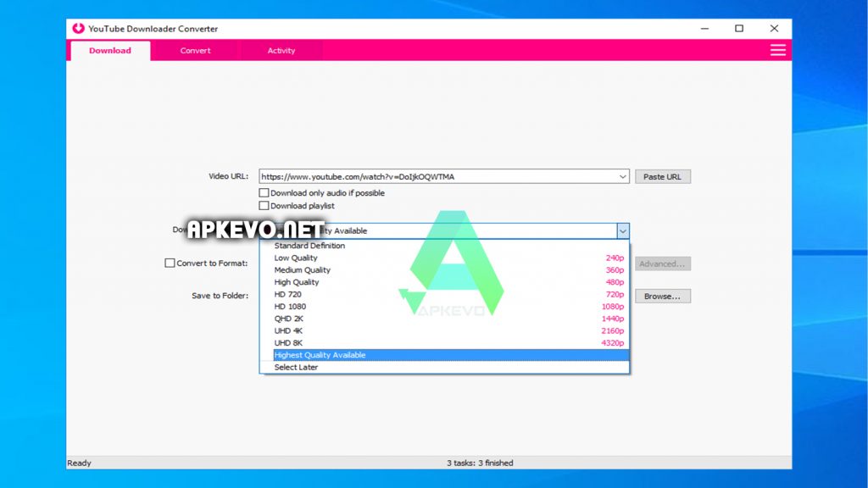
Task: Select High Quality 480p option
Action: [444, 282]
